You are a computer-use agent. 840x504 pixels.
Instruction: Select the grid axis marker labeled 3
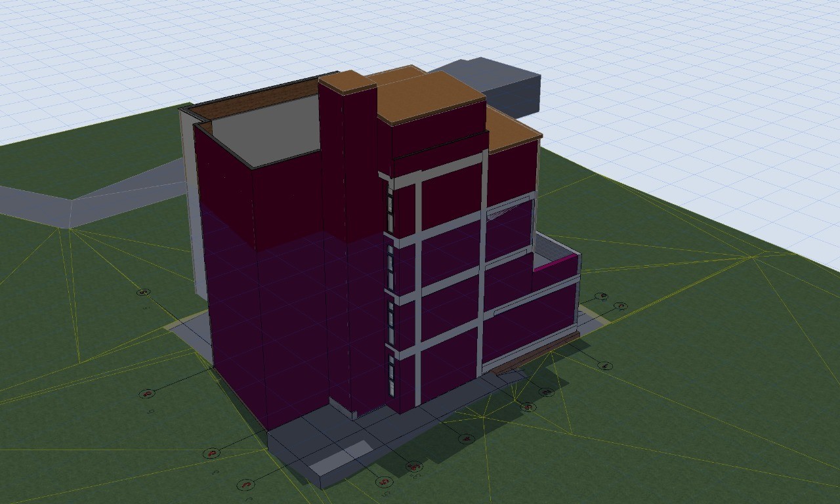tap(528, 407)
